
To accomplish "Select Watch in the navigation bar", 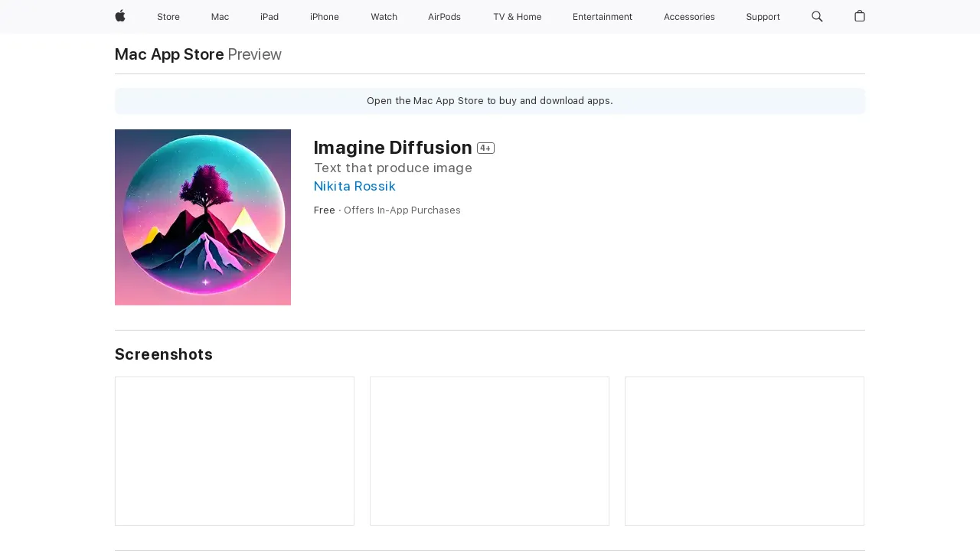I will [384, 17].
